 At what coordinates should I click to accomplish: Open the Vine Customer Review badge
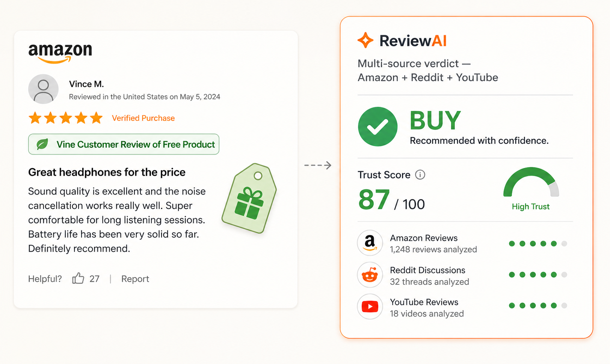(124, 144)
